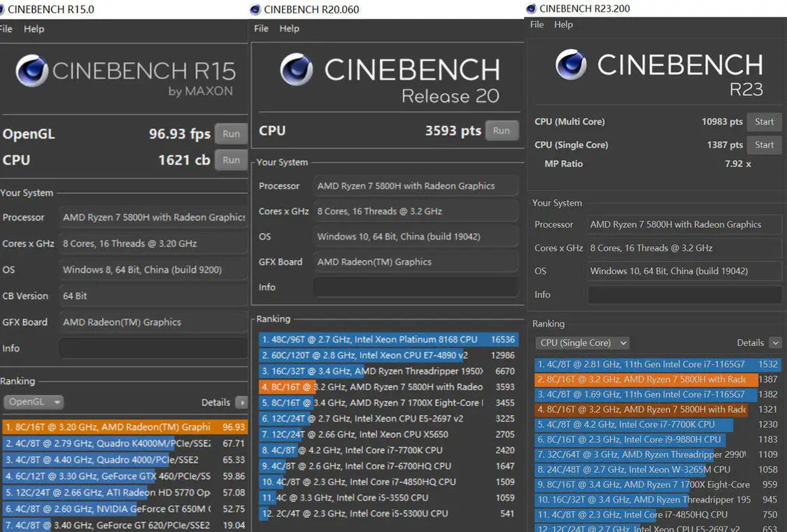Run the CPU test in Cinebench R15

coord(231,159)
